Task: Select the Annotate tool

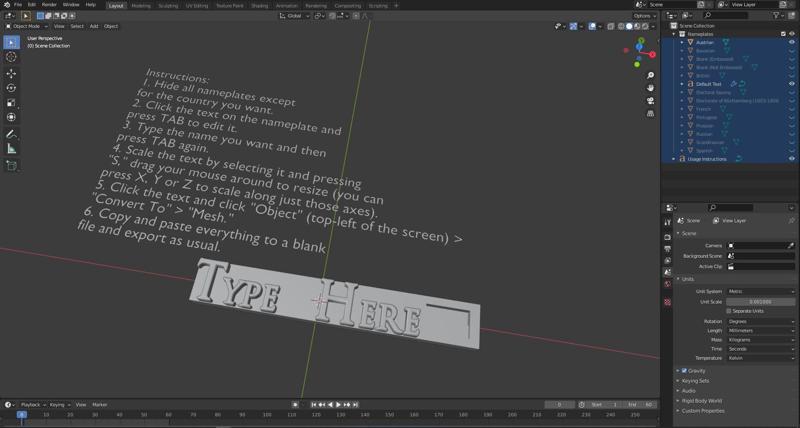Action: coord(11,134)
